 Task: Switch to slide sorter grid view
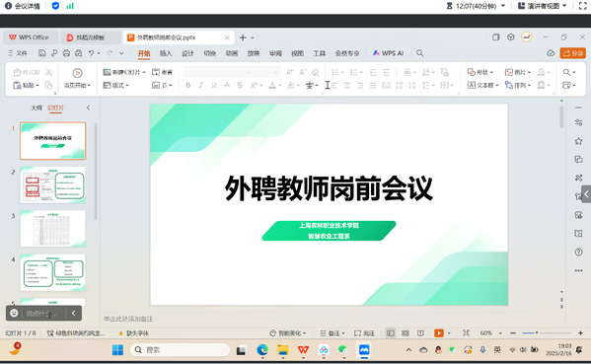click(x=406, y=333)
